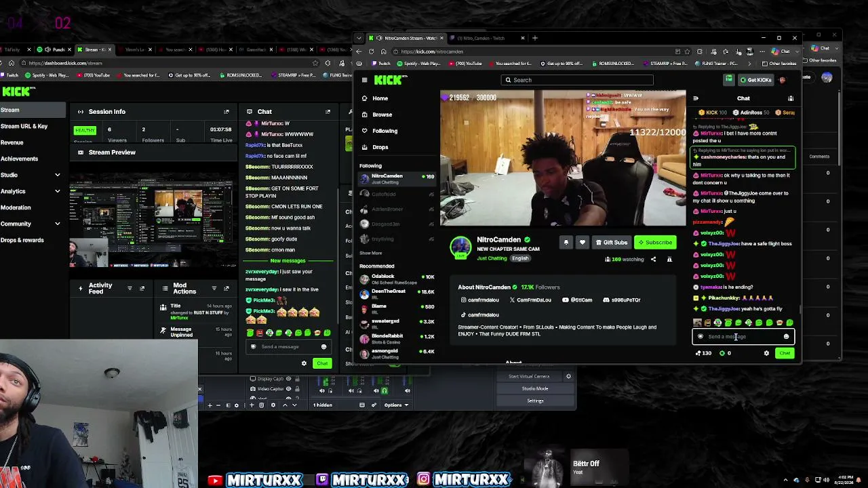Bookmark this page with the star icon
This screenshot has height=488, width=868.
click(x=688, y=52)
